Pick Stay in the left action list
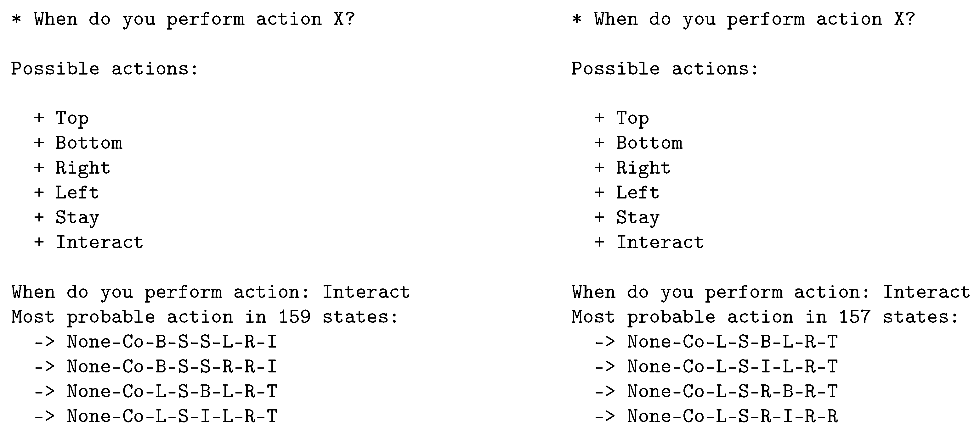Viewport: 980px width, 435px height. 77,218
